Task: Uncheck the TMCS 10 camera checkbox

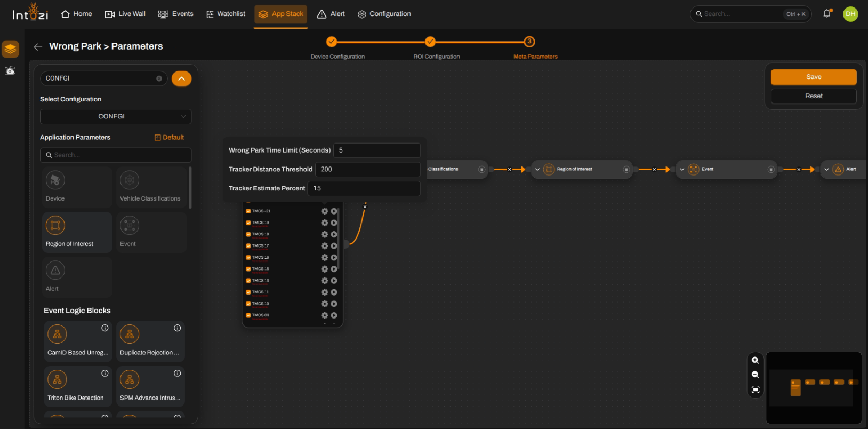Action: [x=248, y=304]
